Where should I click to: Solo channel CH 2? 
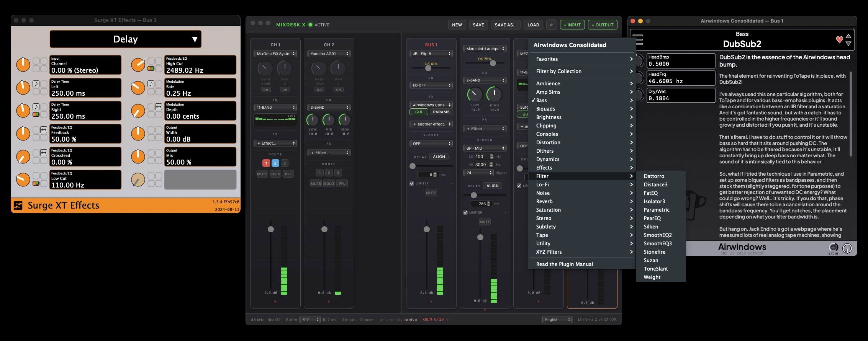(x=329, y=183)
